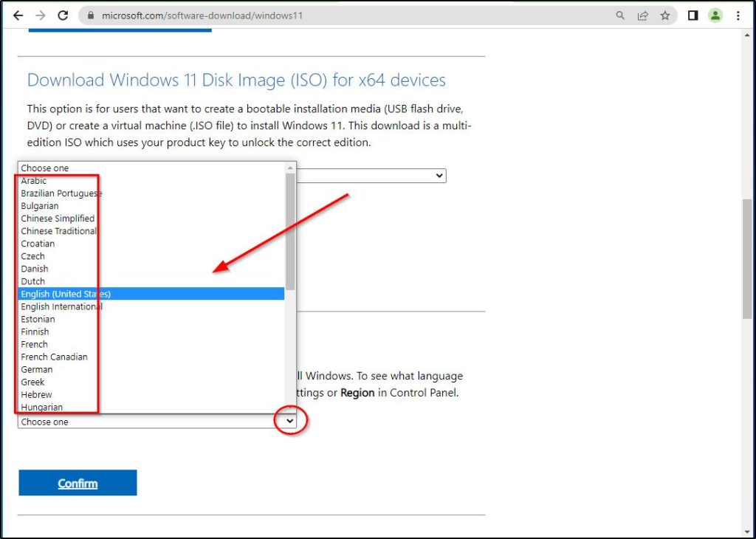
Task: Collapse the 'Choose one' language dropdown
Action: tap(289, 422)
